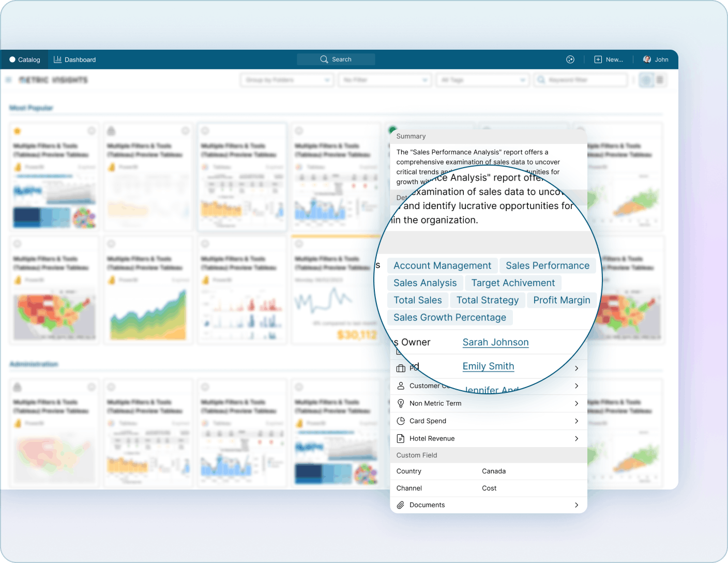Switch to grid view layout
Image resolution: width=728 pixels, height=563 pixels.
pyautogui.click(x=646, y=80)
